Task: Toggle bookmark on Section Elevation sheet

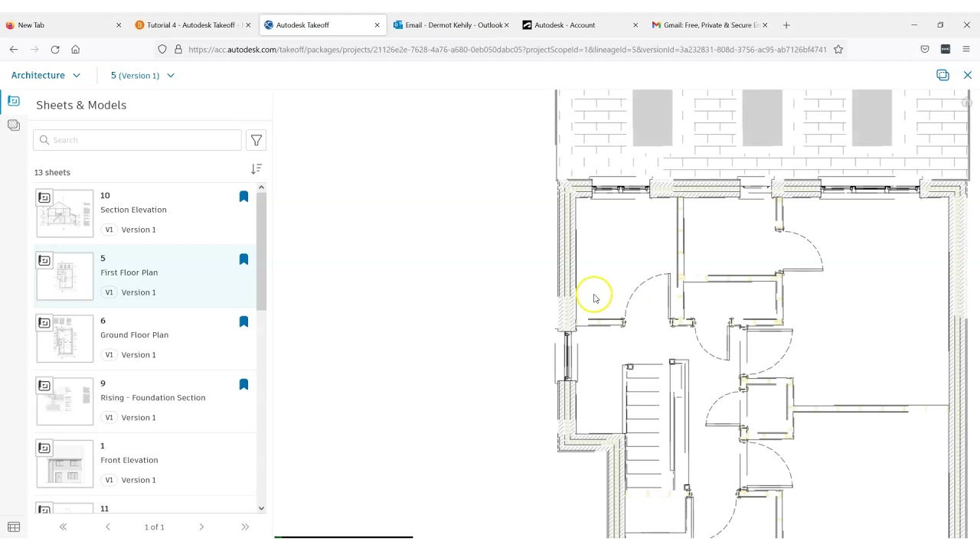Action: tap(243, 197)
